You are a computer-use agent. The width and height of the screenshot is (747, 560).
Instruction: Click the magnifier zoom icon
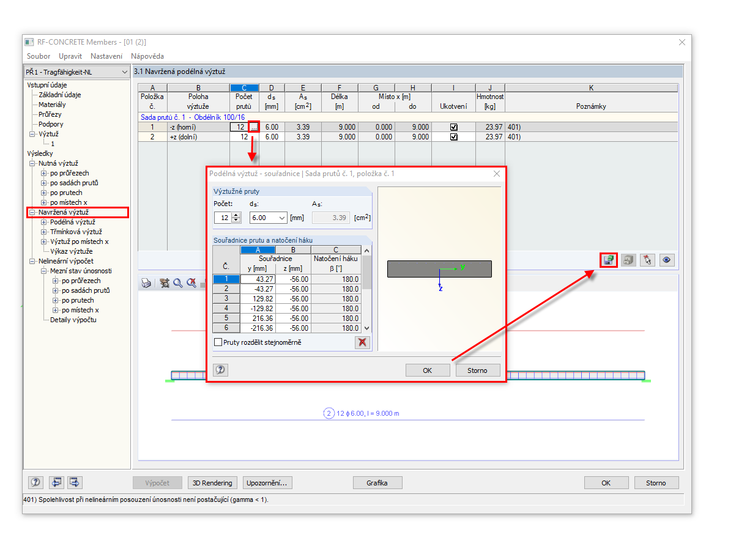point(178,283)
